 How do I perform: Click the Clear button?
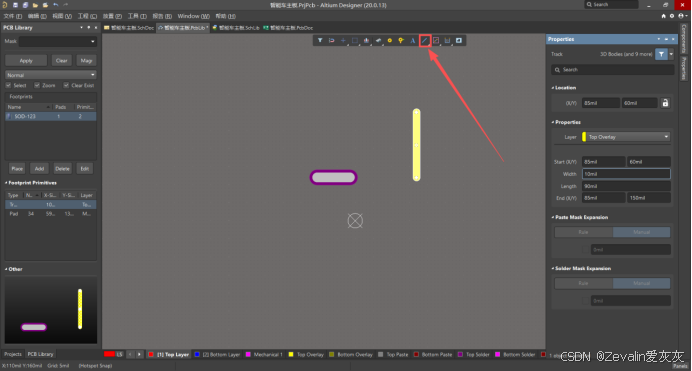point(61,60)
